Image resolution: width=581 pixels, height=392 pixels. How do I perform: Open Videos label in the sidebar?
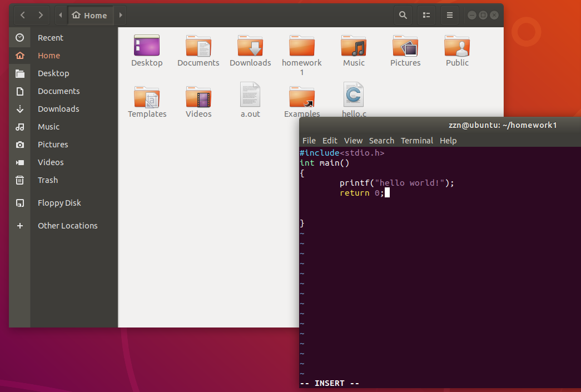click(x=51, y=162)
